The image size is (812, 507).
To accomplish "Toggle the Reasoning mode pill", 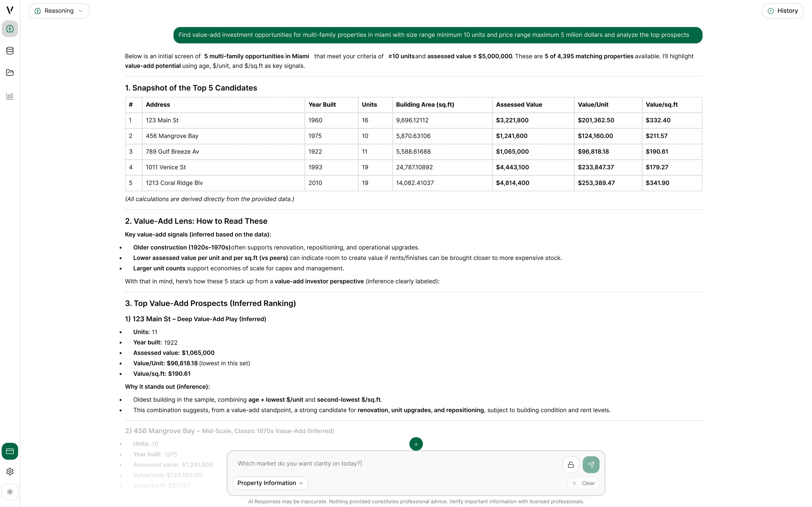I will [59, 11].
